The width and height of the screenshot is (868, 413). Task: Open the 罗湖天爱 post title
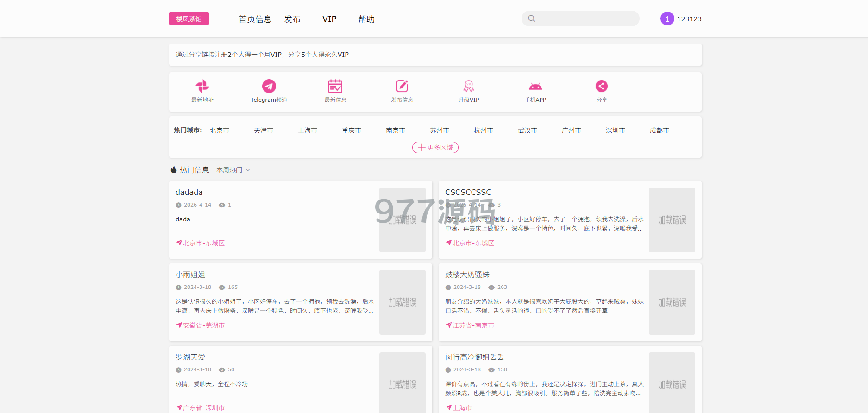point(190,357)
